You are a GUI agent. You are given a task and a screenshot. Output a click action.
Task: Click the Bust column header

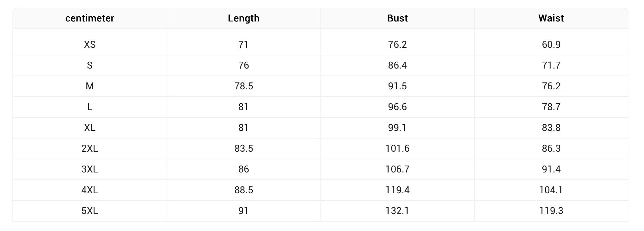(x=397, y=18)
